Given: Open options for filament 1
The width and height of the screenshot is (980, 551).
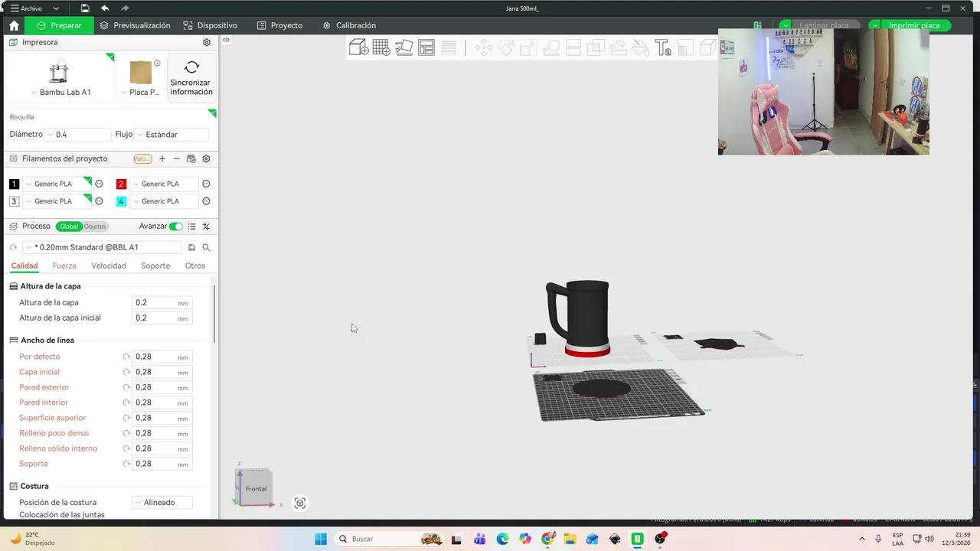Looking at the screenshot, I should (99, 184).
